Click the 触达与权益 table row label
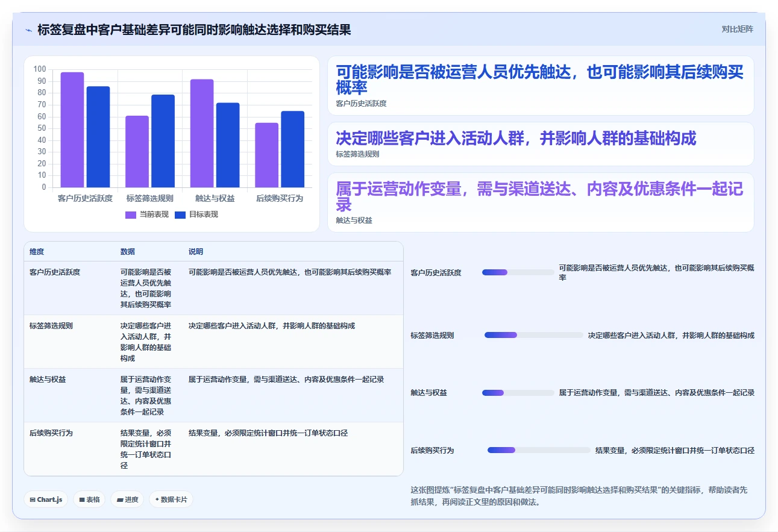Image resolution: width=778 pixels, height=532 pixels. [48, 380]
